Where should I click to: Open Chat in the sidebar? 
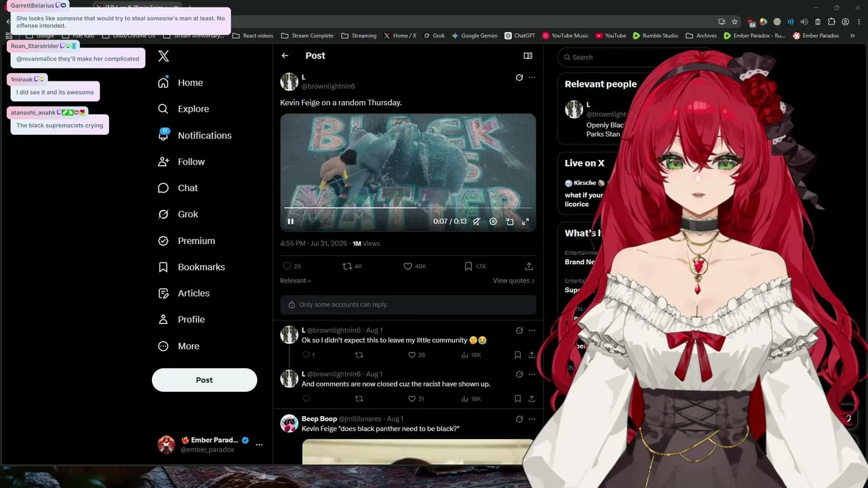(178, 188)
